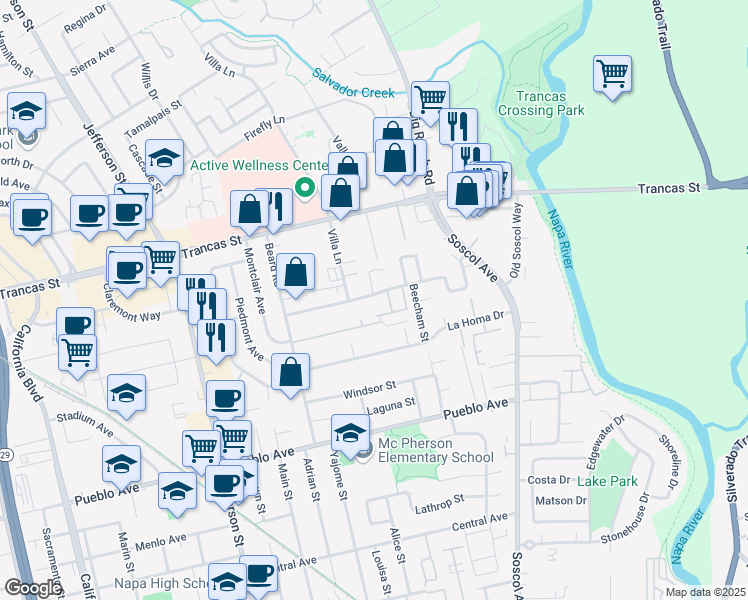Click the graduation cap marker above Stadium Ave
This screenshot has width=748, height=600.
[126, 394]
